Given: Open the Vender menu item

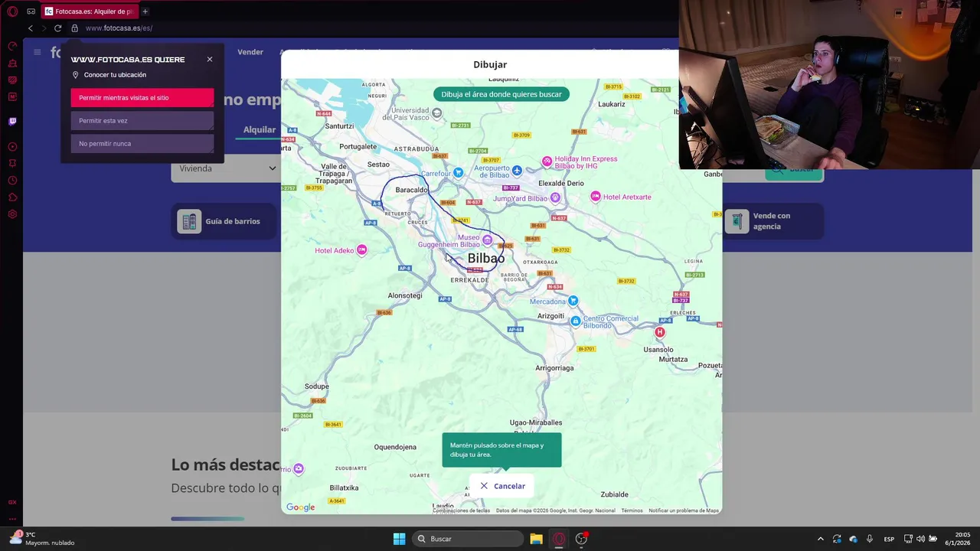Looking at the screenshot, I should [x=250, y=52].
